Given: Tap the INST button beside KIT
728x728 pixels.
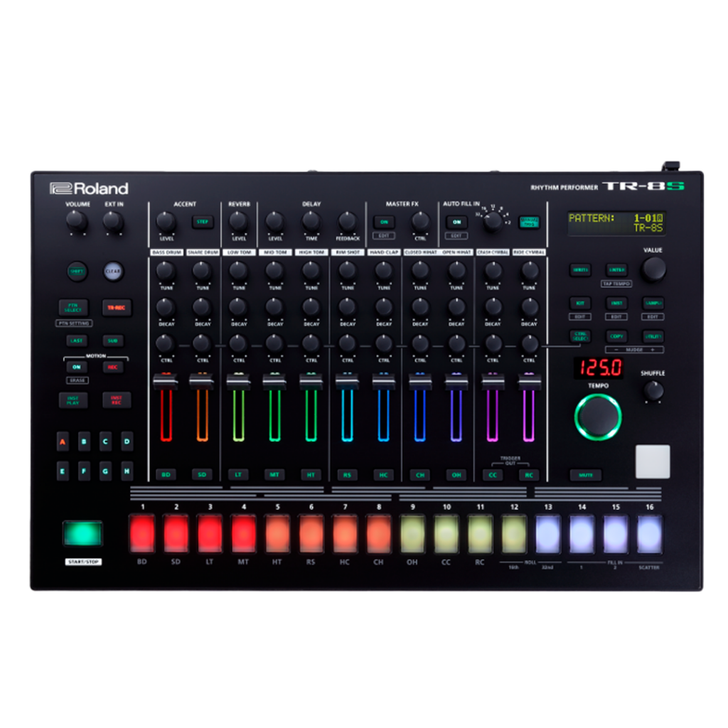Looking at the screenshot, I should tap(616, 303).
